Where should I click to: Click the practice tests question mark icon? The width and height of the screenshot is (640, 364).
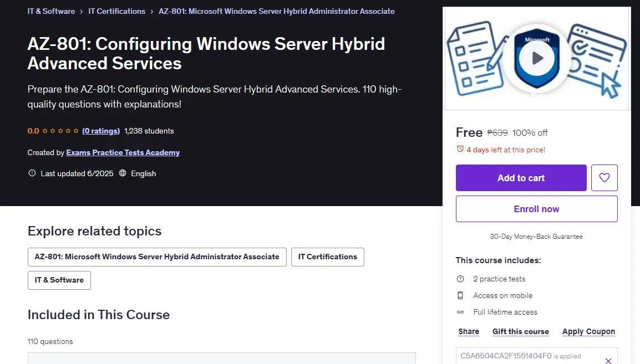pyautogui.click(x=460, y=279)
